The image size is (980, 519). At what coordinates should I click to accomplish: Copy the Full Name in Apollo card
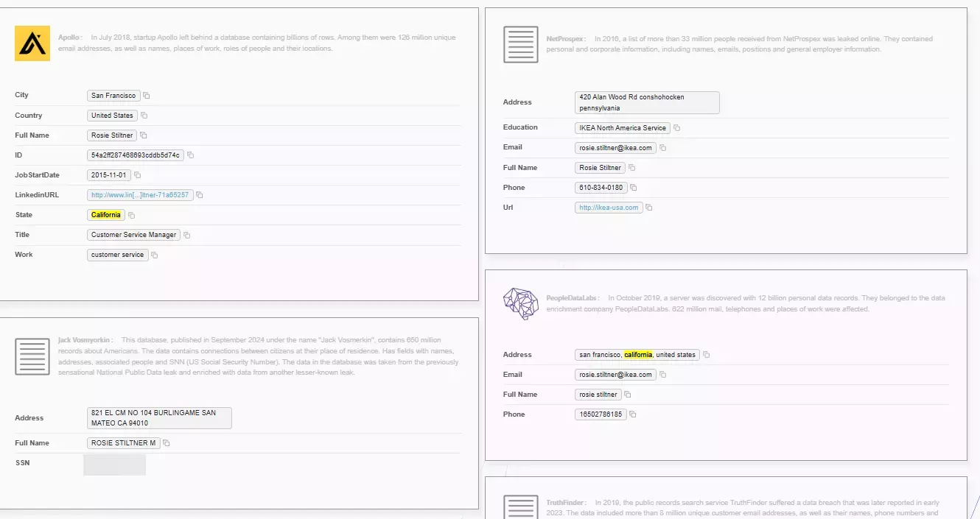(144, 135)
